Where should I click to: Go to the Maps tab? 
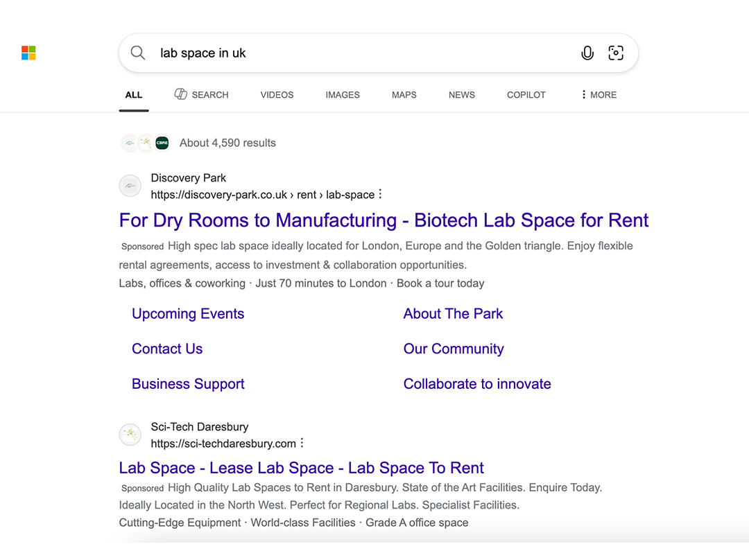[x=404, y=95]
